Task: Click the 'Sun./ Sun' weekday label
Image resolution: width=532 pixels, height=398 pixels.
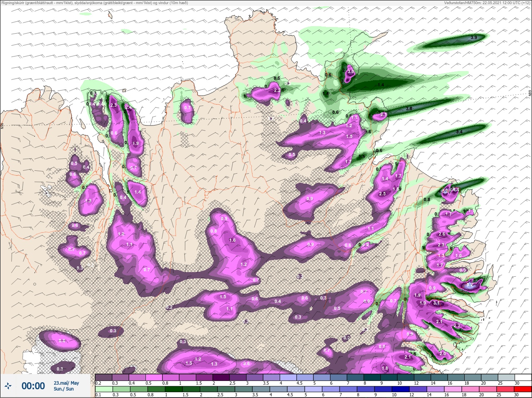Action: click(x=64, y=389)
